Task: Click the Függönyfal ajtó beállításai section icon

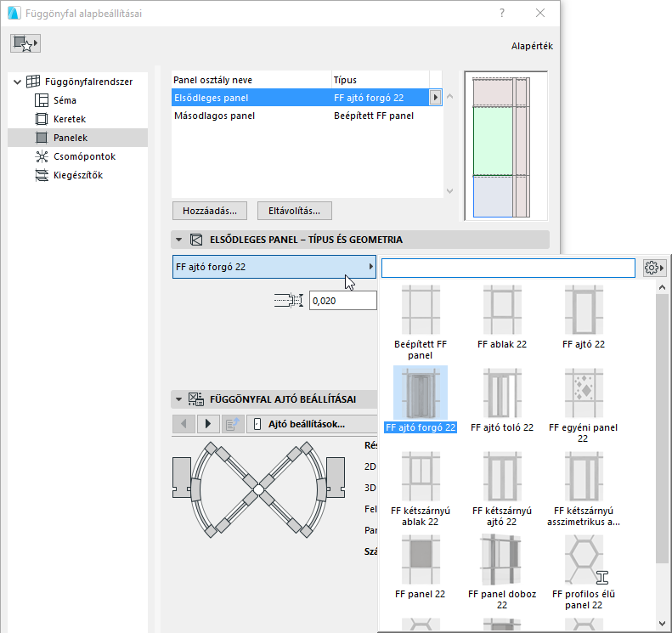Action: (x=196, y=399)
